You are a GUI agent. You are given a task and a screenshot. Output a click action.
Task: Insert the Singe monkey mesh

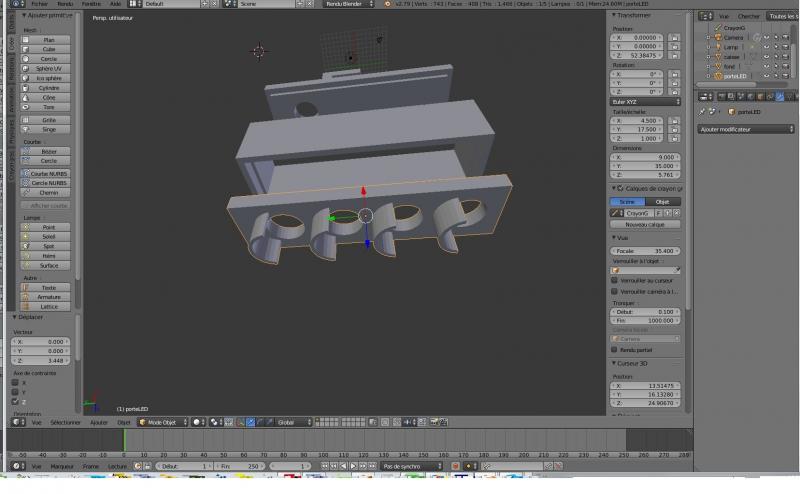[49, 129]
